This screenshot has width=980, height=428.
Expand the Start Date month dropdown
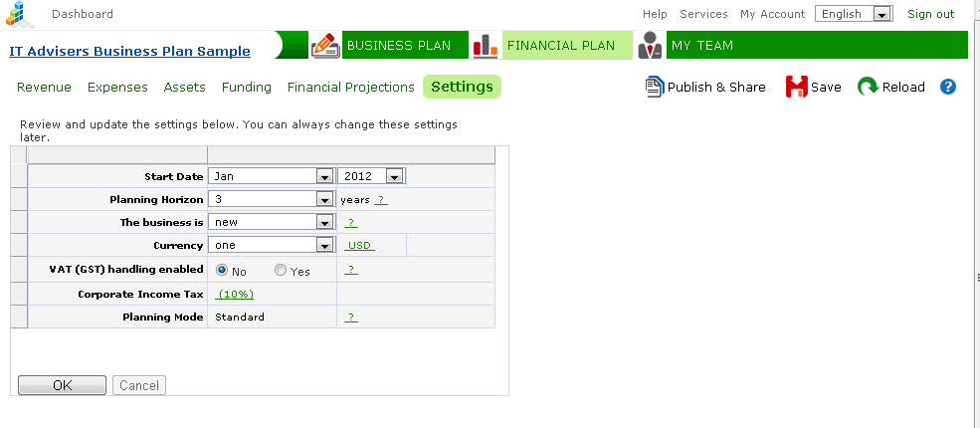[x=270, y=177]
